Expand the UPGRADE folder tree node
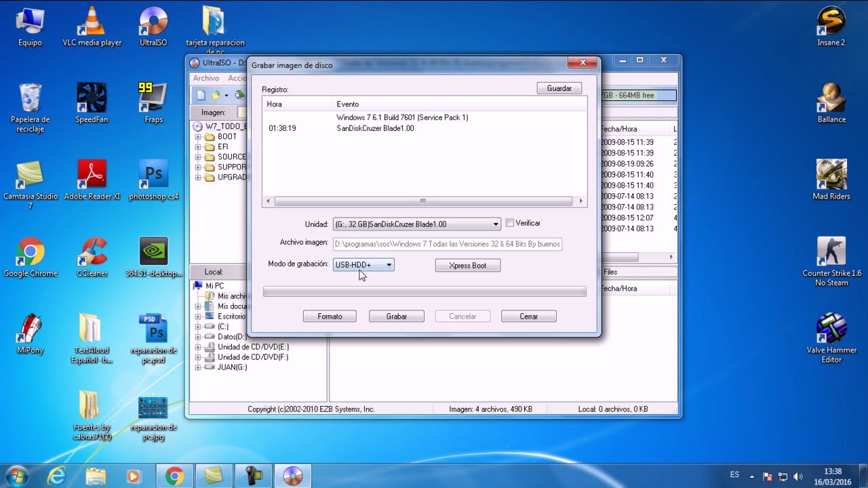 (199, 178)
